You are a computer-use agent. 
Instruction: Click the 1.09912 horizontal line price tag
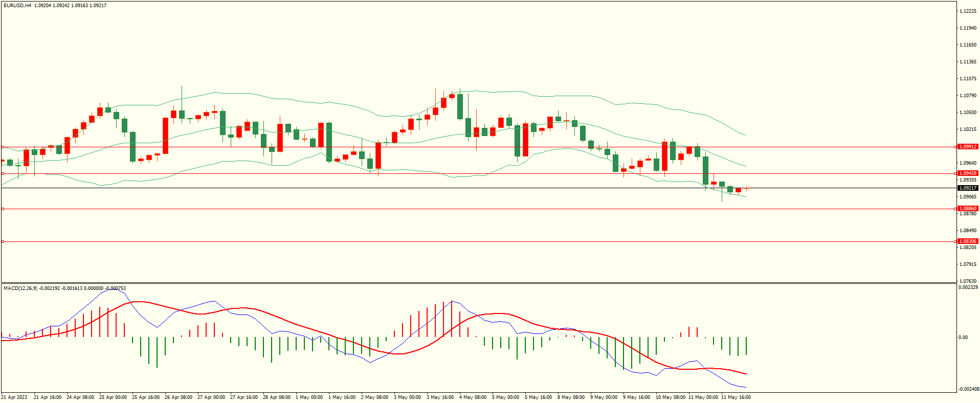click(967, 147)
